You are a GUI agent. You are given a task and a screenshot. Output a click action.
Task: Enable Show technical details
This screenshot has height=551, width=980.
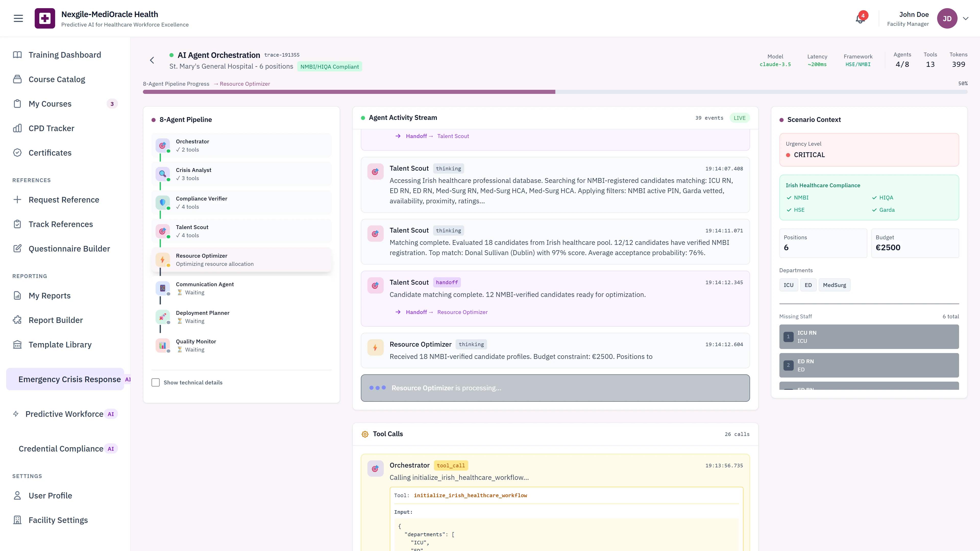click(156, 382)
